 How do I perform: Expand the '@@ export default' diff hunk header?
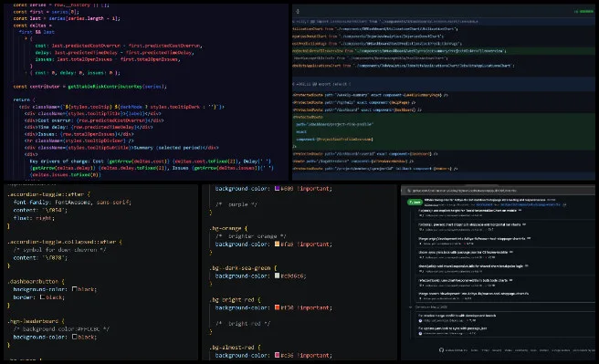coord(444,84)
